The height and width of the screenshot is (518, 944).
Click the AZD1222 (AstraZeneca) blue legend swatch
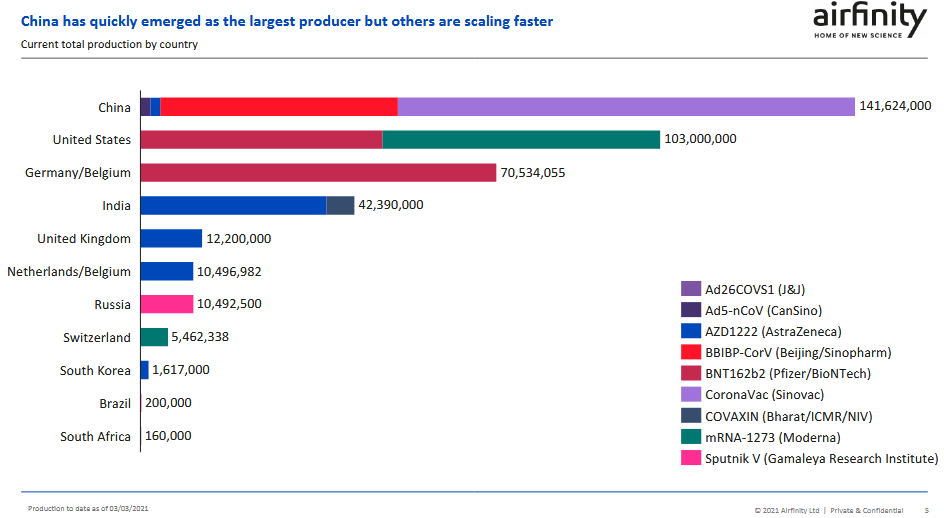[691, 331]
